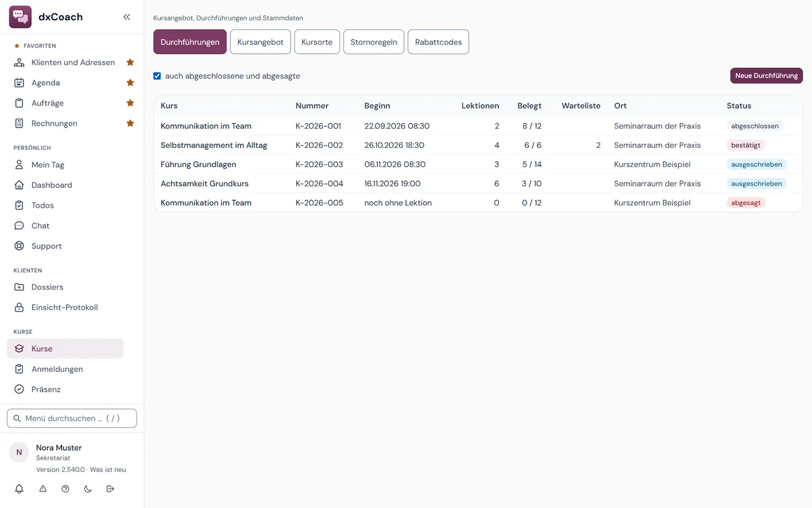
Task: Switch to the Stornoregeln tab
Action: pos(374,42)
